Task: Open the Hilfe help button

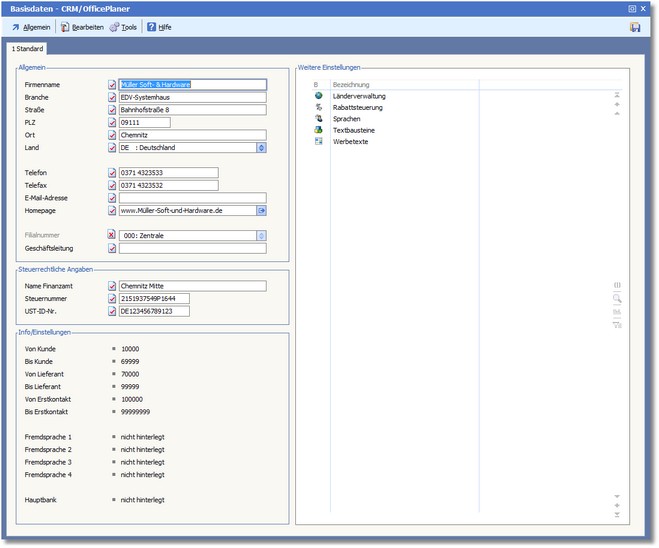Action: (x=159, y=27)
